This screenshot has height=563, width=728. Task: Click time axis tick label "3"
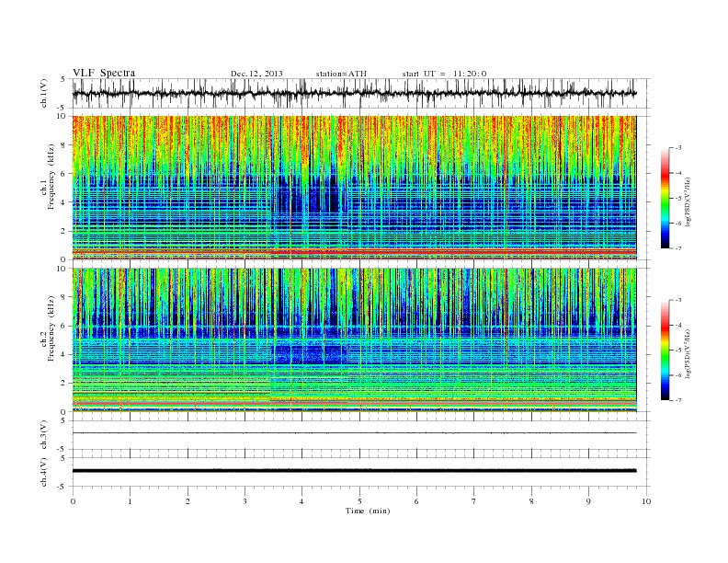[x=245, y=501]
